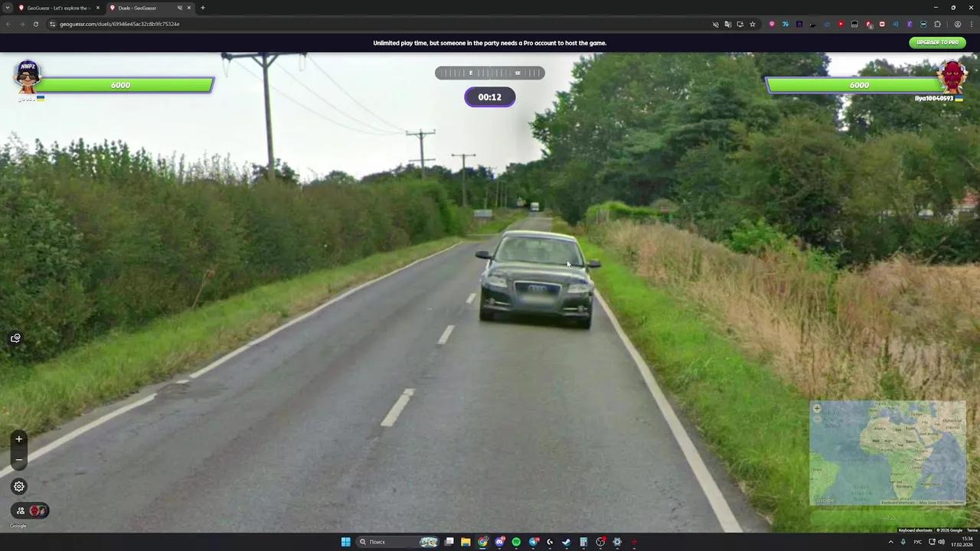Open the emote reactions icon
980x551 pixels.
tap(15, 338)
